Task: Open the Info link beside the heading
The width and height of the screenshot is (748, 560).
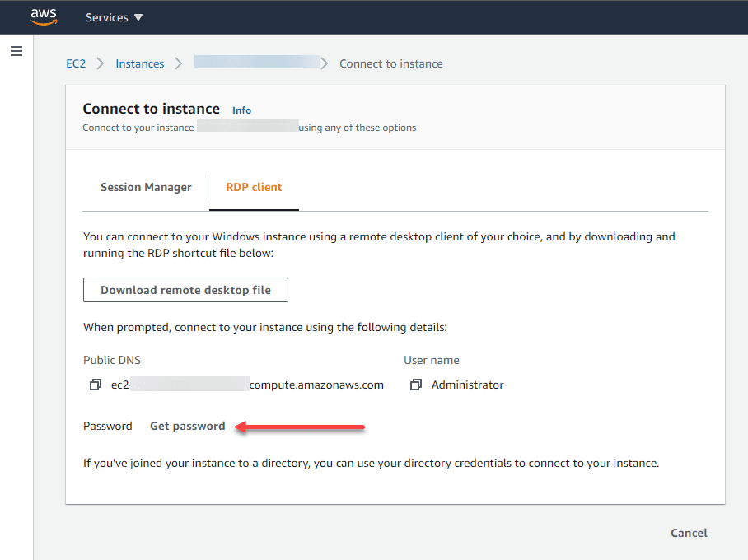Action: pos(241,110)
